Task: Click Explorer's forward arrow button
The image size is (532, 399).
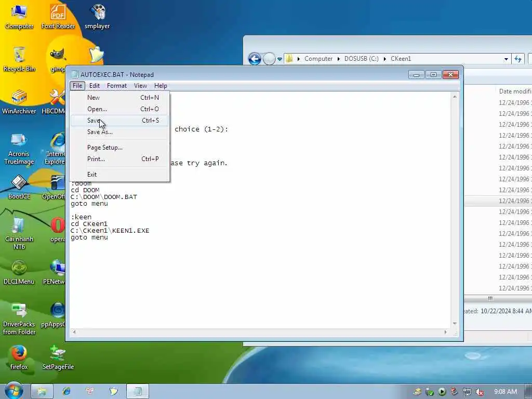Action: pyautogui.click(x=269, y=59)
